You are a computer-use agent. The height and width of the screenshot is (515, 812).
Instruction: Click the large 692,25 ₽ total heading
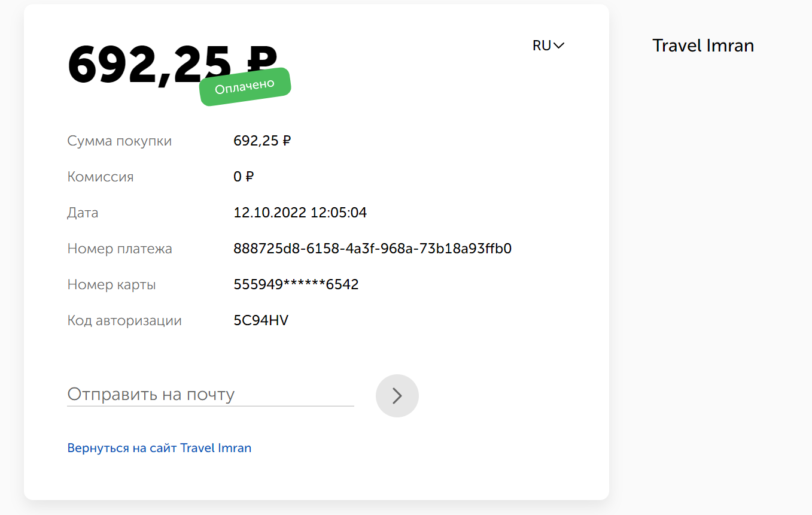click(172, 65)
